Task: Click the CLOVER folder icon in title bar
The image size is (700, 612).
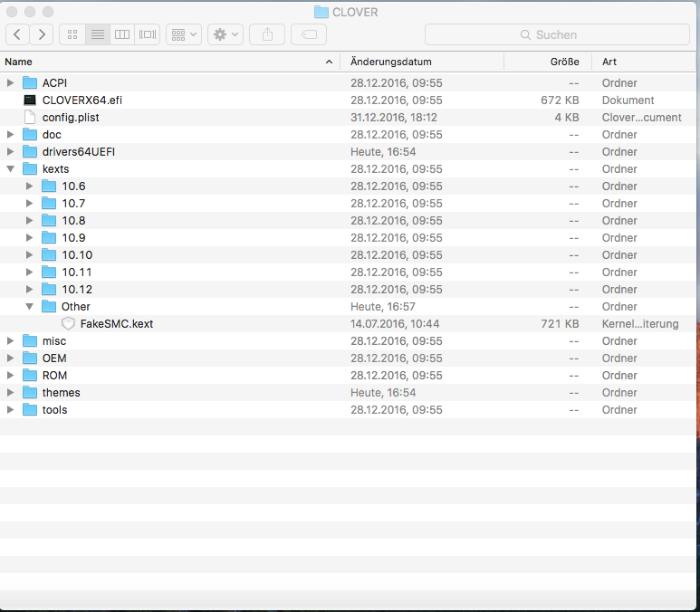Action: click(321, 12)
